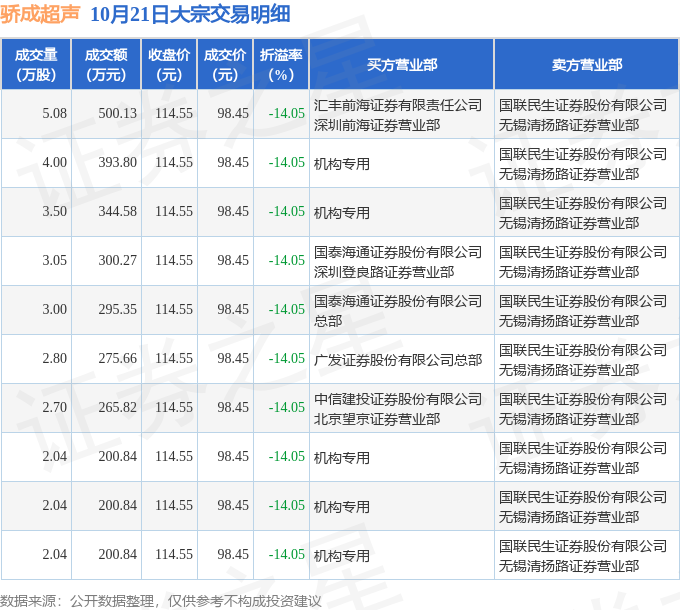This screenshot has height=610, width=680.
Task: Click the 成交价(元) column header
Action: [x=225, y=64]
